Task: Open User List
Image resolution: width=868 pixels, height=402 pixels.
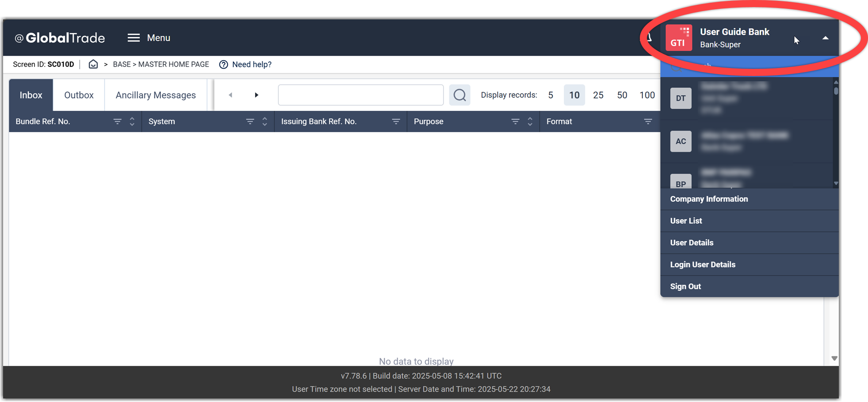Action: [x=749, y=221]
